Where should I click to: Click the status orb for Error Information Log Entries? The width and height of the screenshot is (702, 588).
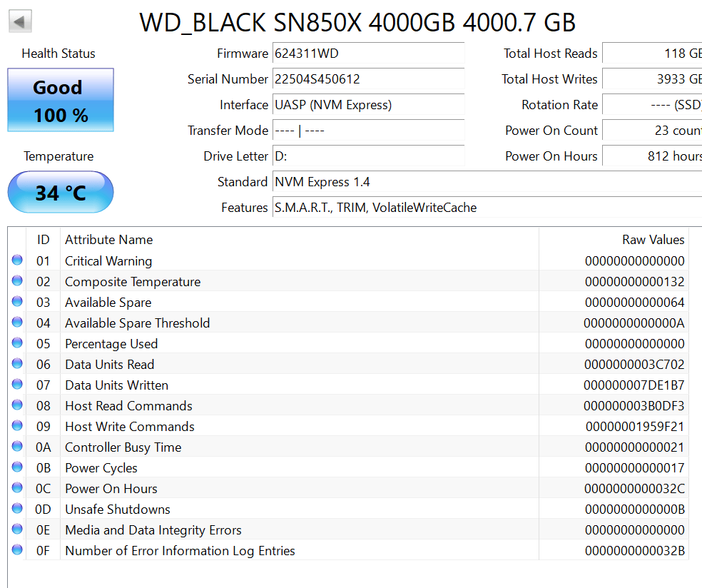17,549
